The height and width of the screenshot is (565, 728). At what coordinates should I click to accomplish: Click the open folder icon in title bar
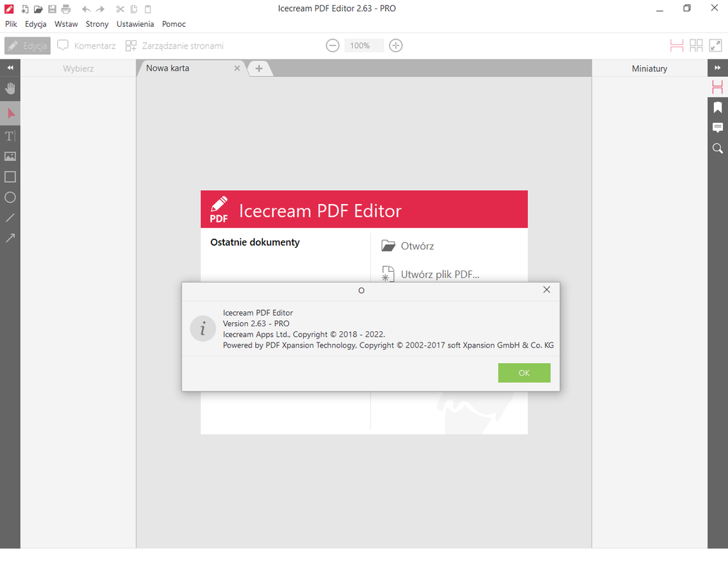point(39,8)
